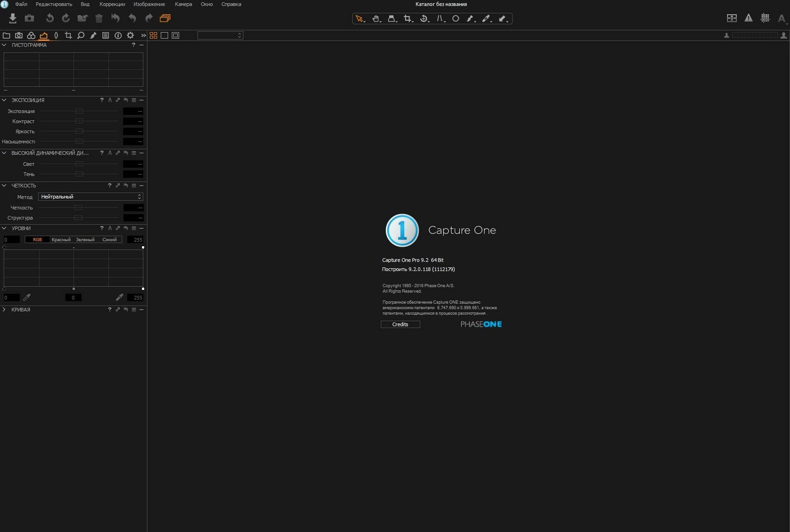
Task: Open the Output gear tool tab
Action: click(x=130, y=35)
